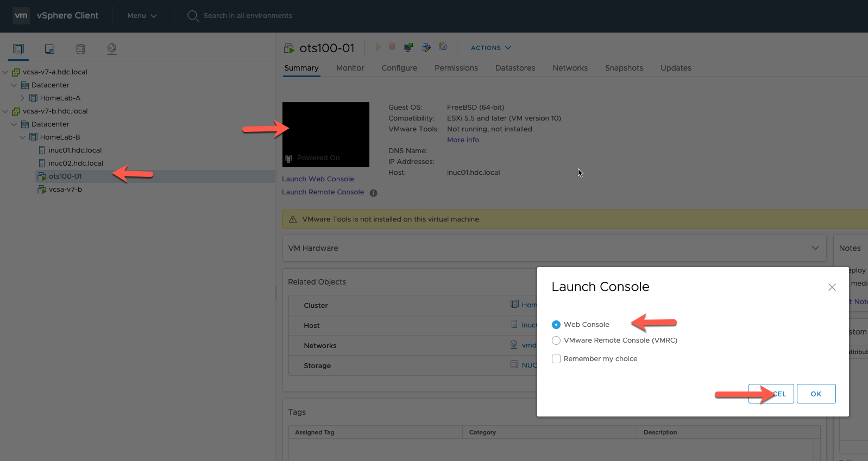The width and height of the screenshot is (868, 461).
Task: Select VMware Remote Console (VMRC) radio option
Action: click(x=556, y=340)
